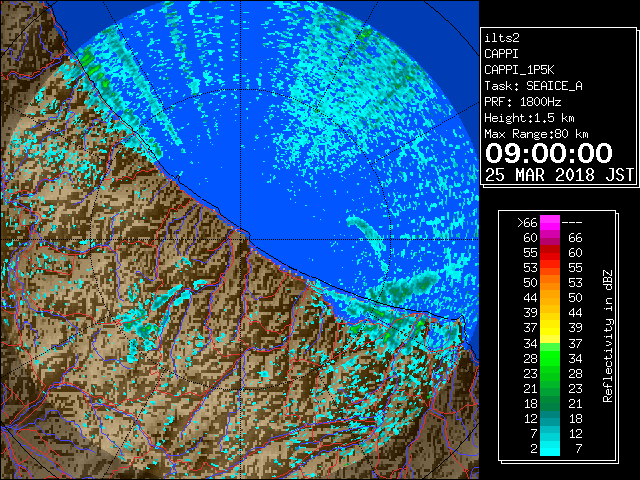
Task: Click the 09:00:00 timestamp text
Action: [x=549, y=153]
